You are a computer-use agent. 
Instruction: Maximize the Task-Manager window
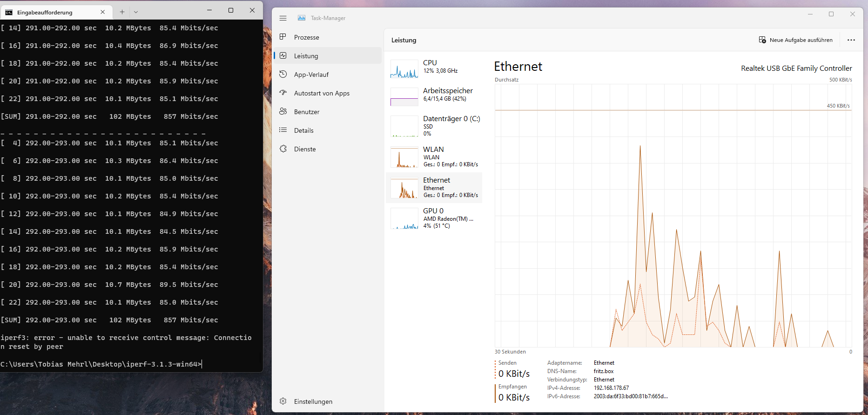[831, 14]
